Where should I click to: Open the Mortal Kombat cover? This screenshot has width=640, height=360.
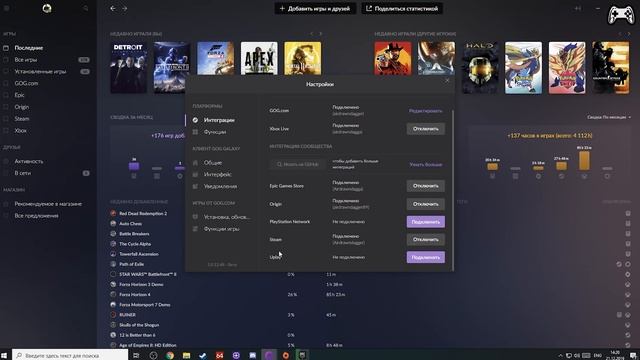click(x=303, y=58)
